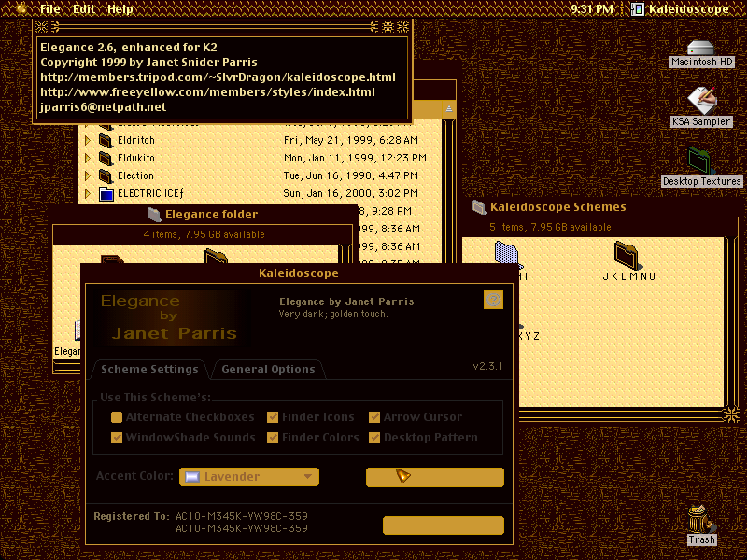
Task: Click the v2.3.1 version text
Action: [487, 366]
